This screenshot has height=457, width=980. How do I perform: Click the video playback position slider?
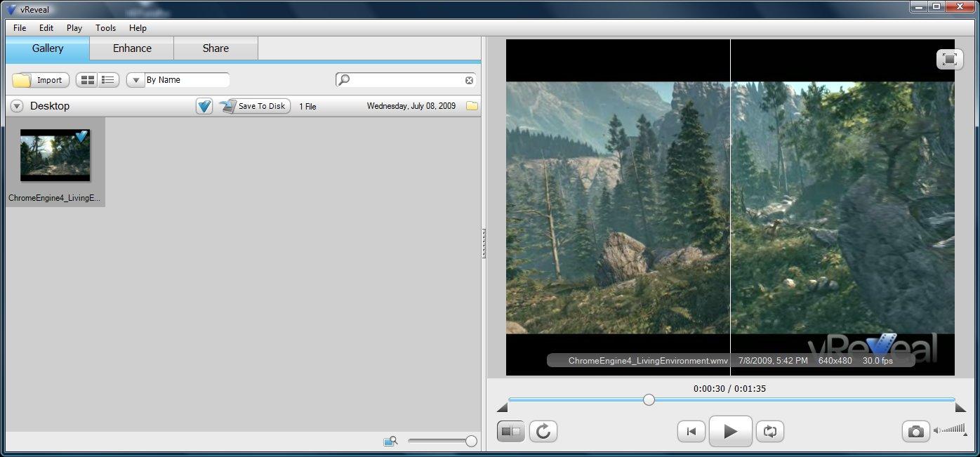pyautogui.click(x=649, y=399)
